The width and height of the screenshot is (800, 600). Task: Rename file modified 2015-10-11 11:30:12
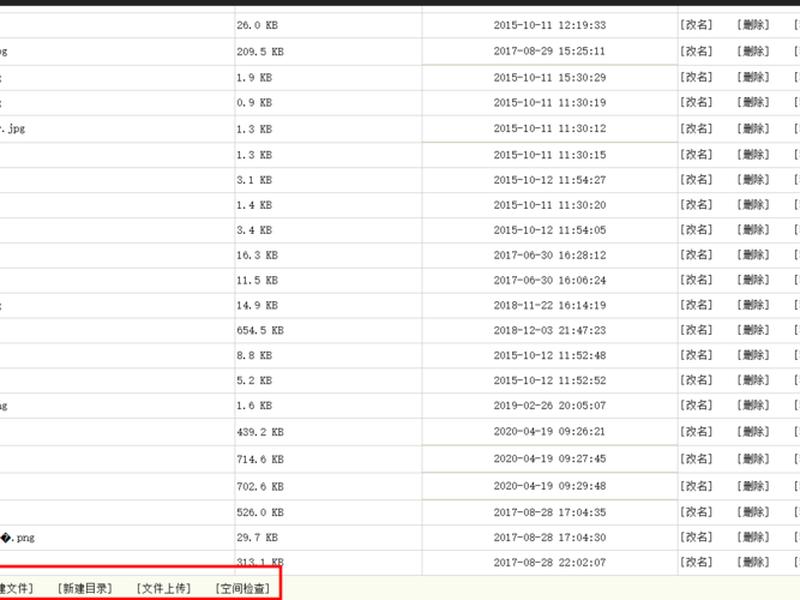[696, 128]
